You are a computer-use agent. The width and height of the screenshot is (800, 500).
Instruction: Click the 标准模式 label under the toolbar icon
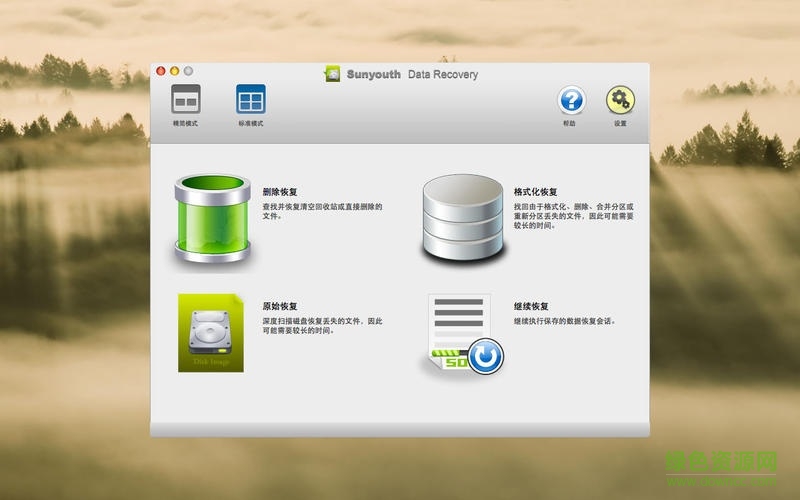251,123
